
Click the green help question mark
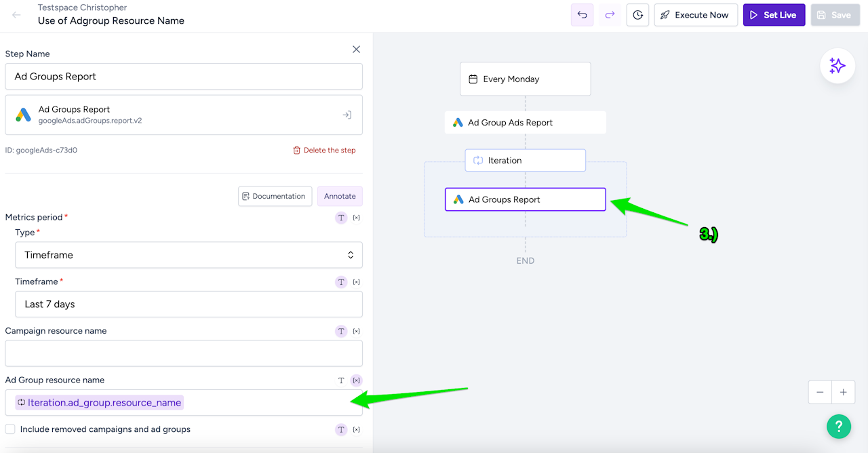839,426
